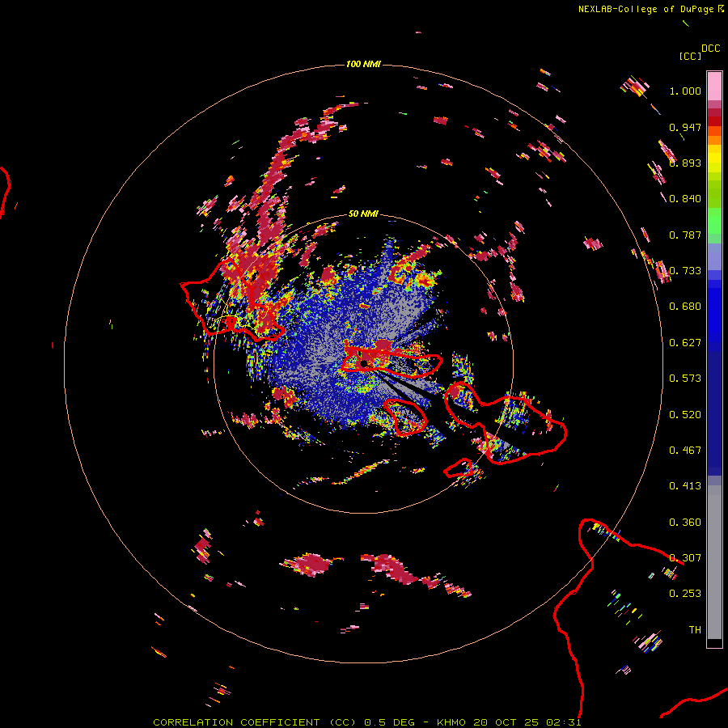
Task: Click the 0.360 scale value
Action: tap(685, 523)
